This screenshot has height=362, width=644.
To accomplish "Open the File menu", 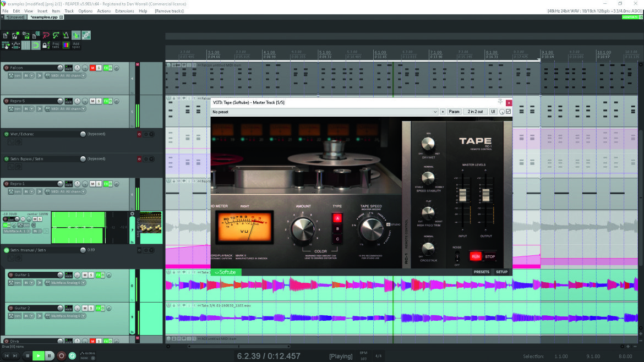I will point(6,11).
